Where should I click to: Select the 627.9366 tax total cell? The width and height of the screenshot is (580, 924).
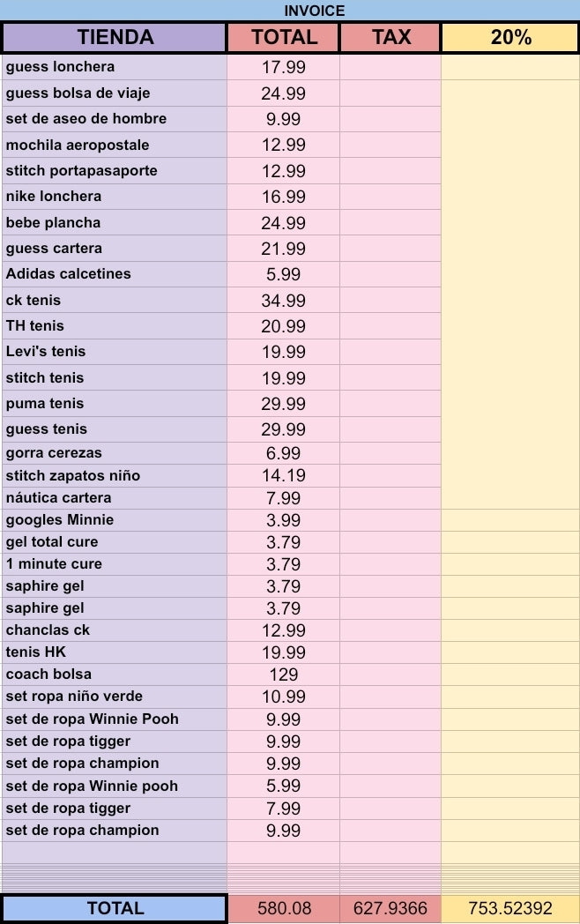(x=390, y=908)
